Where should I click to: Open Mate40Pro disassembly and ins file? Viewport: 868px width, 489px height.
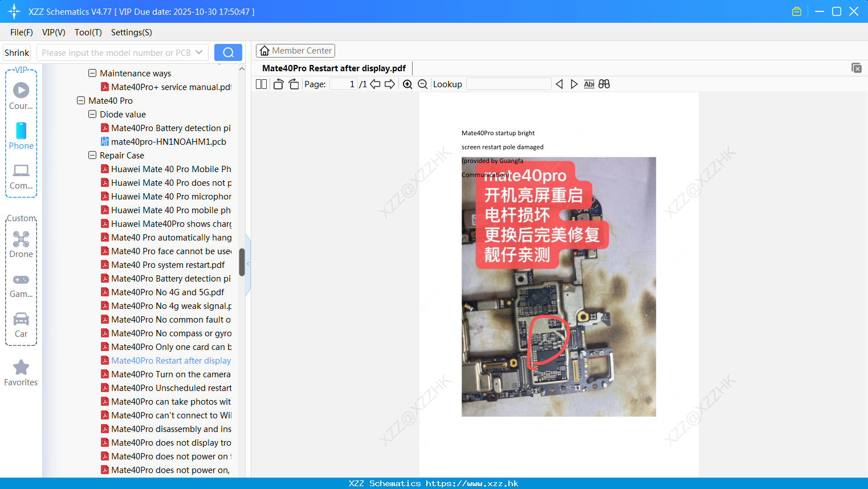(166, 429)
